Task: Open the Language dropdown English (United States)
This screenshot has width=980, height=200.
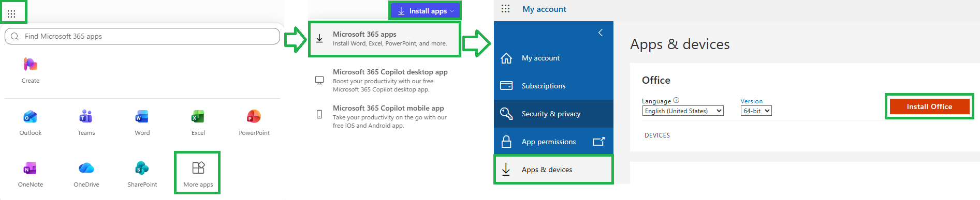Action: coord(683,111)
